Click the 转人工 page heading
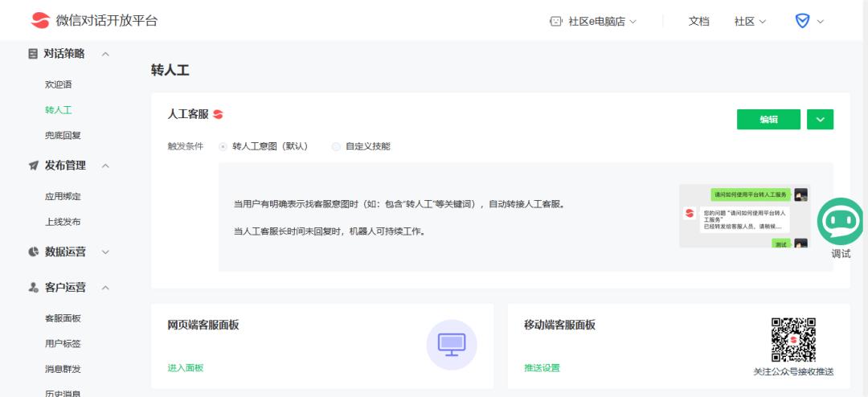 (x=170, y=71)
